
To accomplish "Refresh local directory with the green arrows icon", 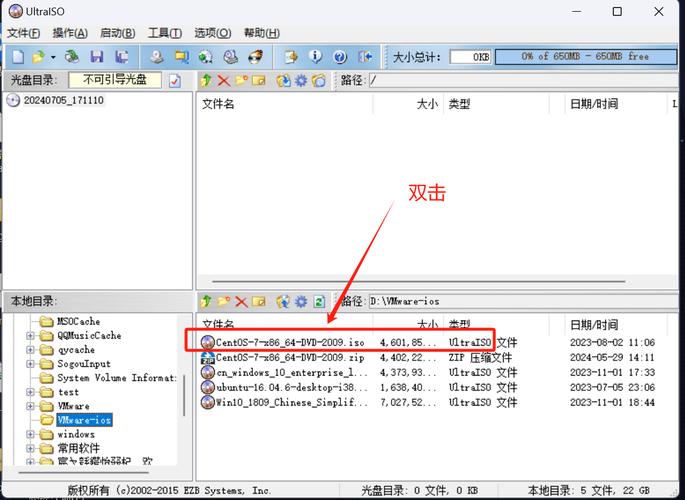I will pos(319,301).
